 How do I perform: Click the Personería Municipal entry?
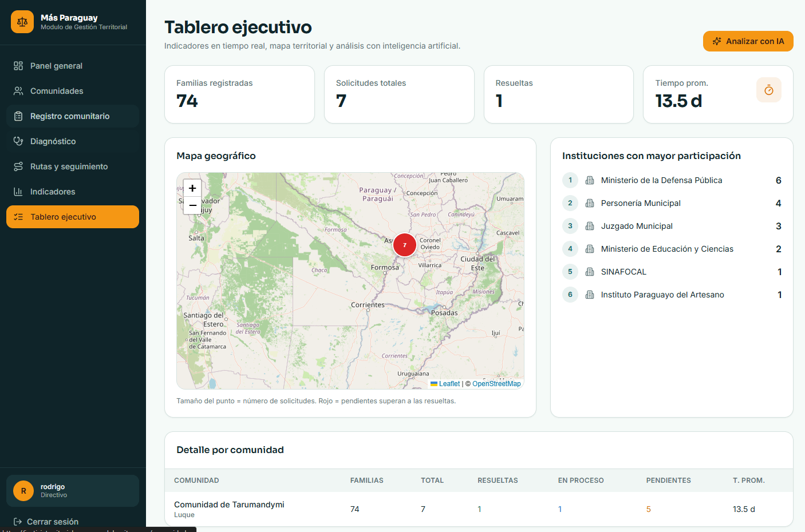tap(672, 203)
